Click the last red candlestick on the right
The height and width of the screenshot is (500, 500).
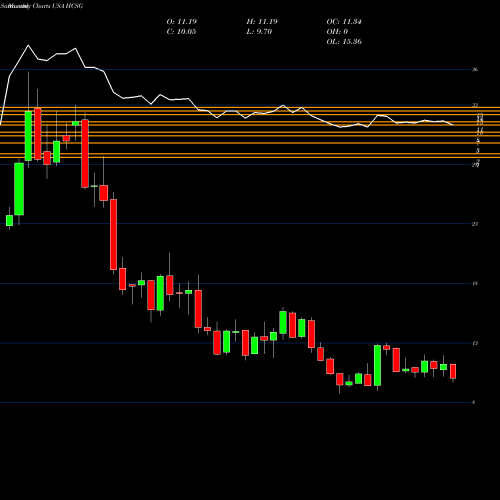pyautogui.click(x=453, y=371)
